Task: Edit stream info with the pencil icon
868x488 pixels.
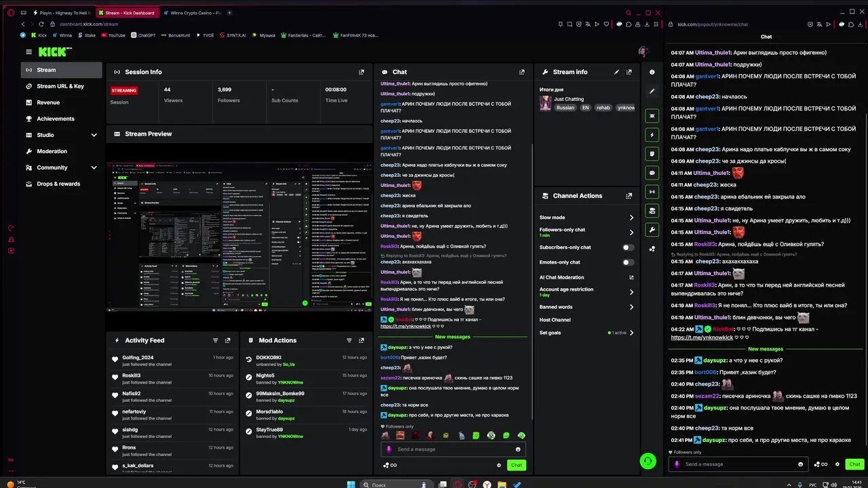Action: point(616,72)
